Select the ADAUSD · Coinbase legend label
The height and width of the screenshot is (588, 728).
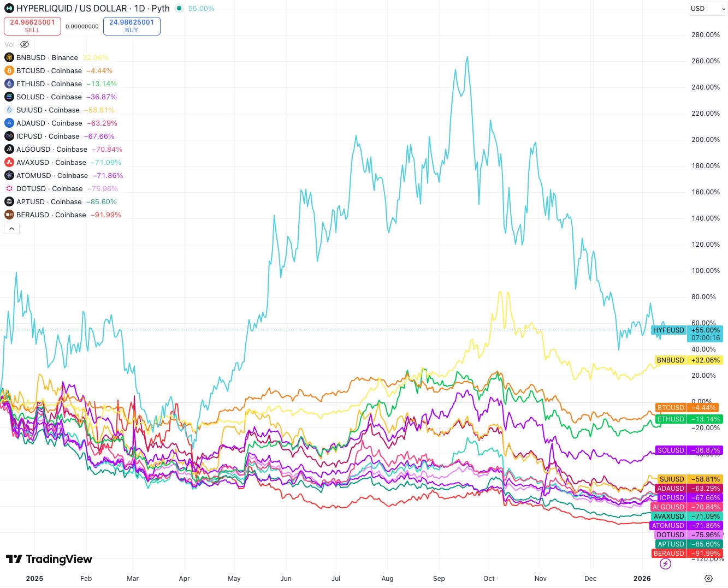pyautogui.click(x=49, y=123)
